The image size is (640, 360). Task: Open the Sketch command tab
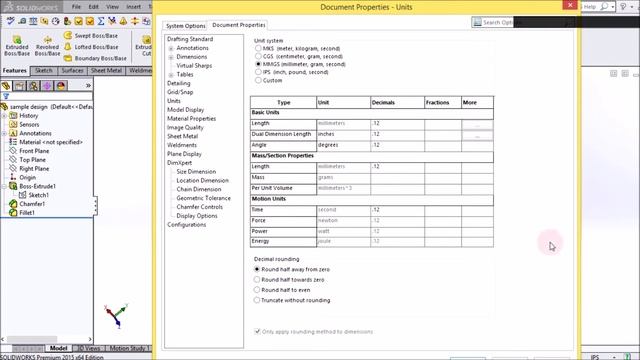point(44,71)
